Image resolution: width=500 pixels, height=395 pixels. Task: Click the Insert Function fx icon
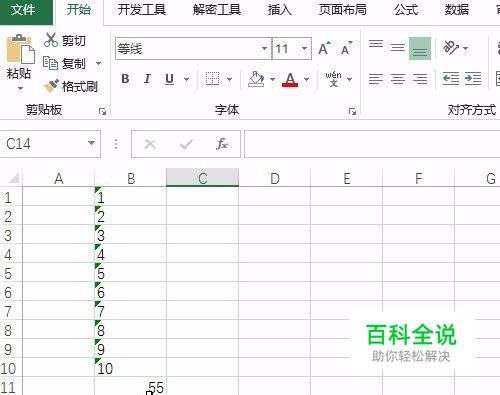[222, 144]
